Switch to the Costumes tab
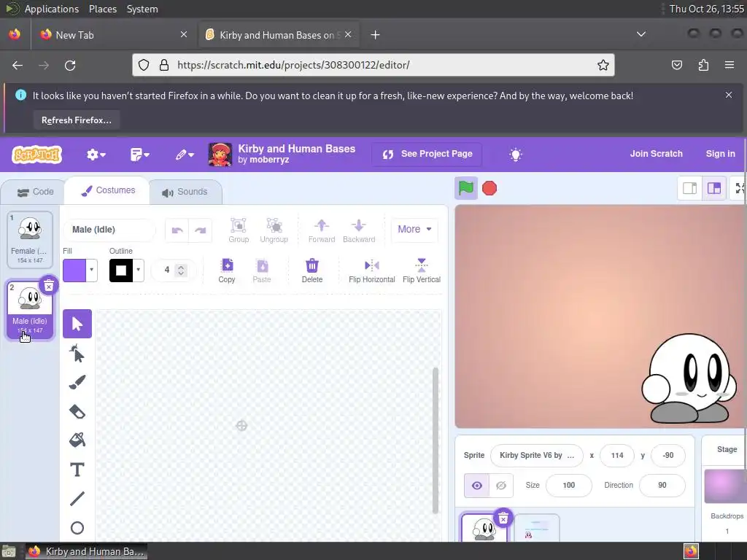The image size is (747, 560). click(108, 190)
